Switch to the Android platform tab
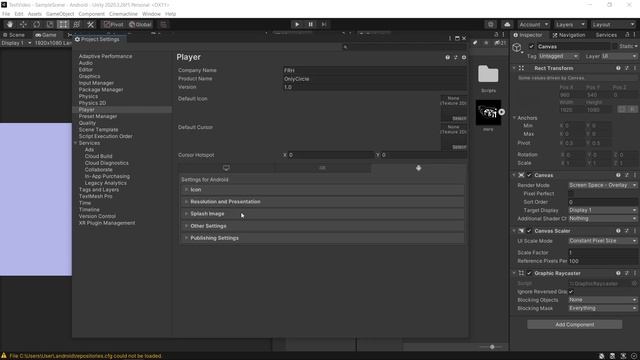The image size is (640, 360). click(x=418, y=168)
